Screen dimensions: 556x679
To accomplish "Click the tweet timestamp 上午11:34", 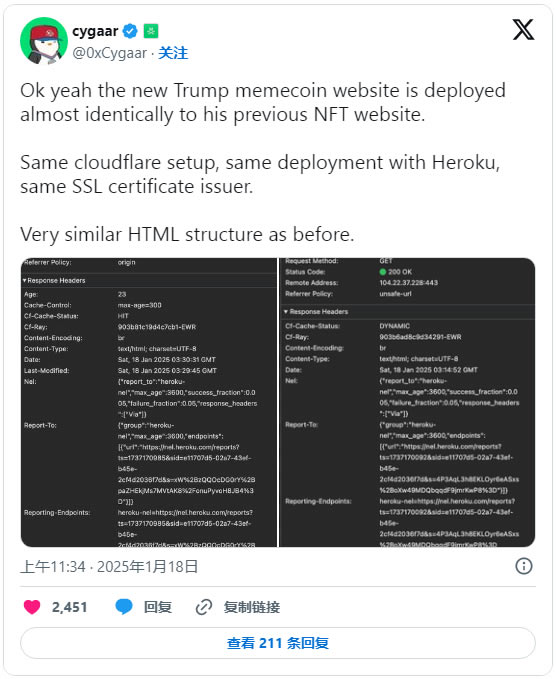I will 53,566.
